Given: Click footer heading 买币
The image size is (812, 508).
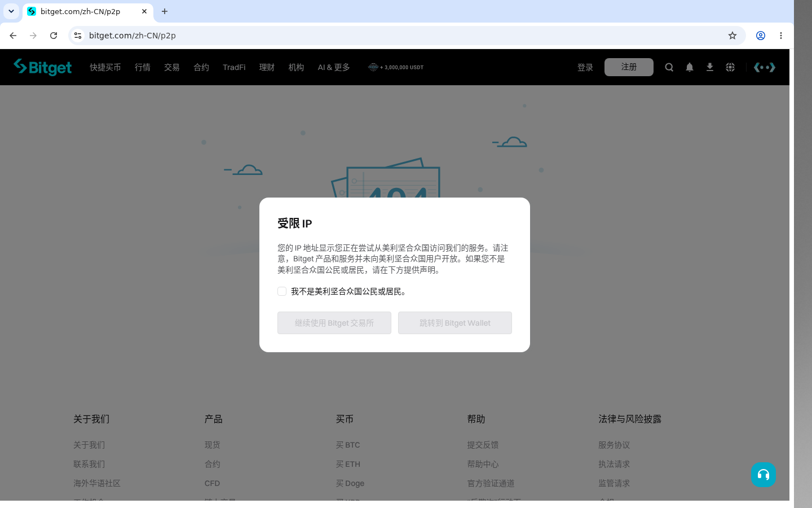Looking at the screenshot, I should pos(345,419).
